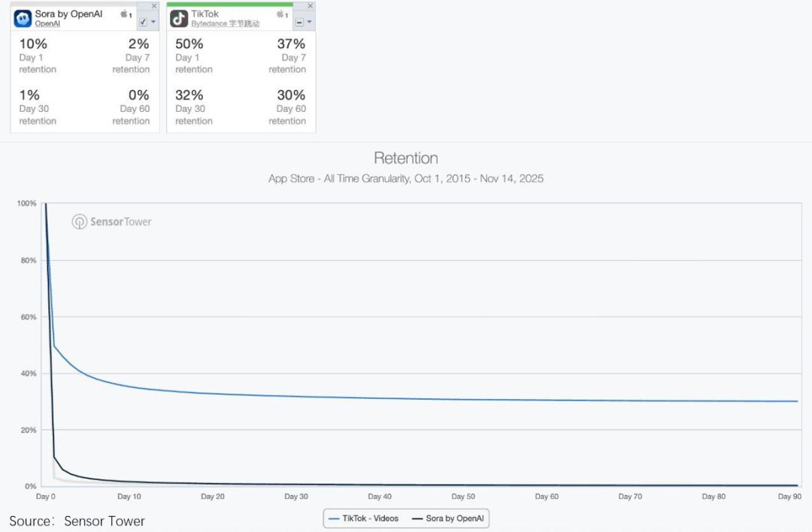
Task: Click the Day 30 marker on x-axis
Action: click(296, 497)
